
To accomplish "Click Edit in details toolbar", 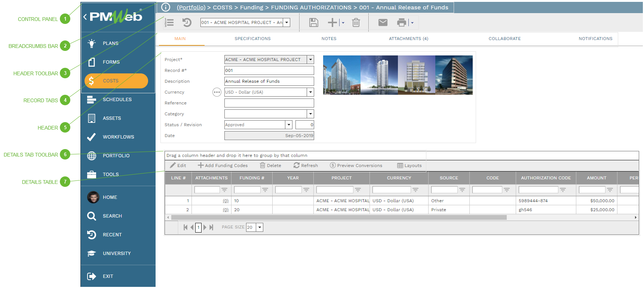I will (x=178, y=166).
